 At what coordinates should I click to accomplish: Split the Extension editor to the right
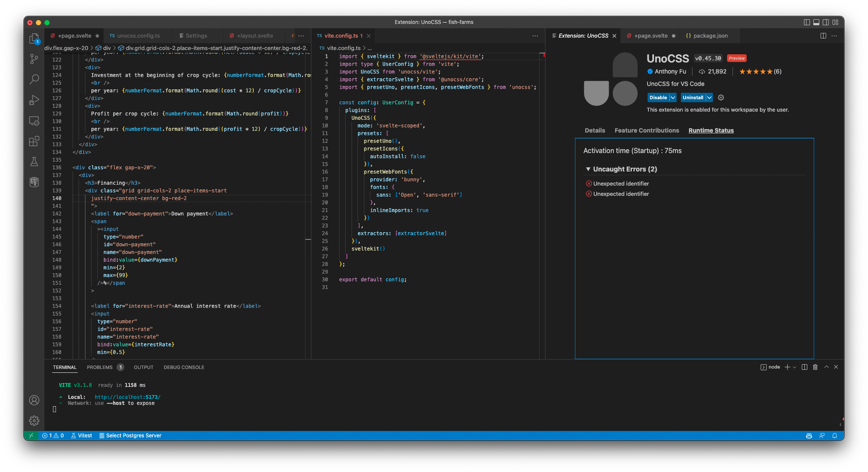pos(823,36)
